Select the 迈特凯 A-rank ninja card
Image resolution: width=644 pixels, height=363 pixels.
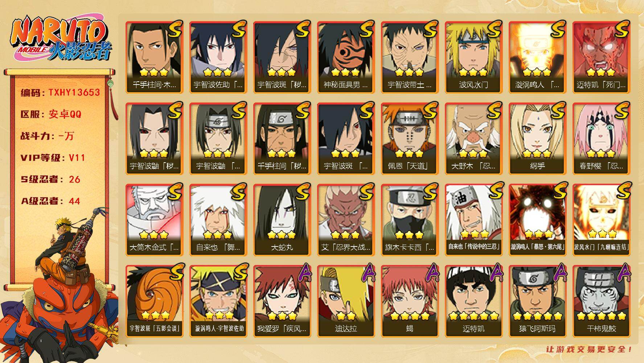pyautogui.click(x=473, y=301)
